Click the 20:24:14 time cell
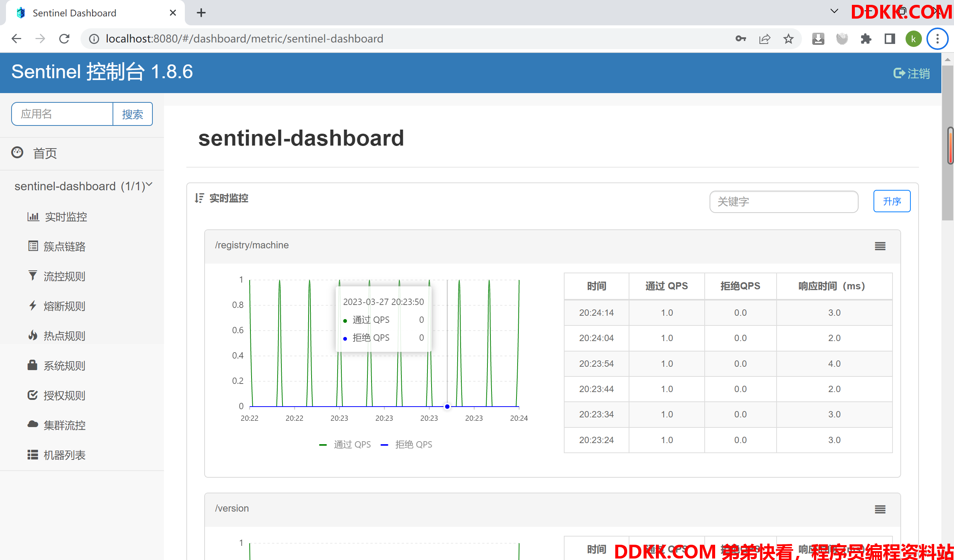Screen dimensions: 954x560 [x=596, y=313]
